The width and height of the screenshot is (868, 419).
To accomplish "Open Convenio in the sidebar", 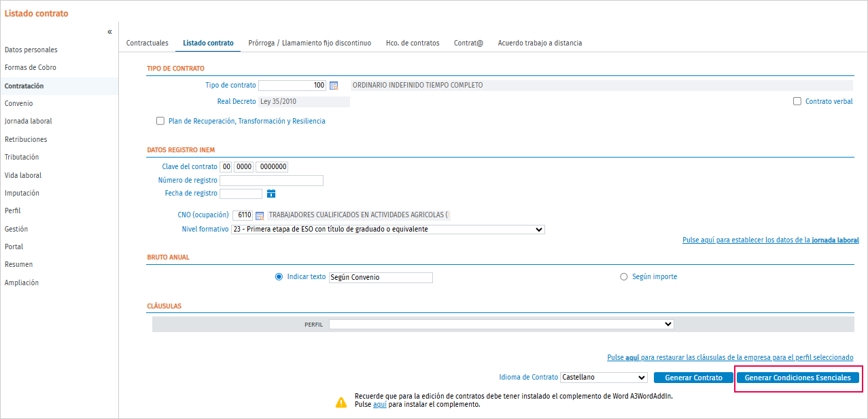I will (x=19, y=104).
